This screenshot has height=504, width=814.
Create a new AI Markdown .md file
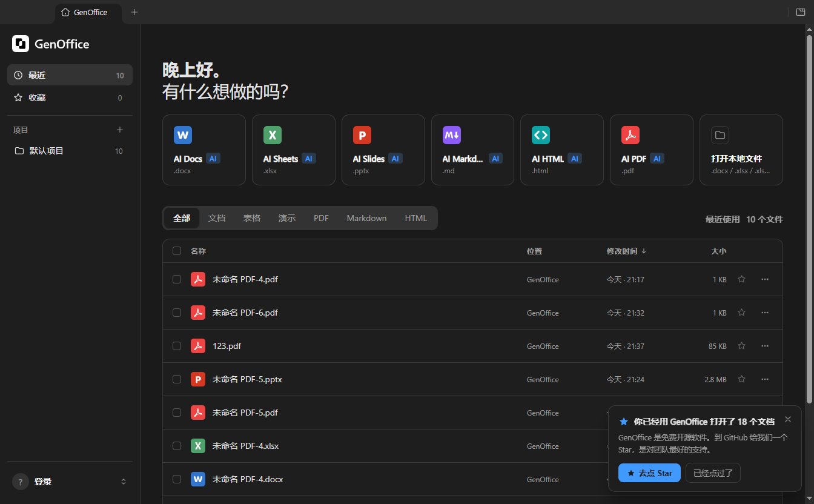pyautogui.click(x=472, y=150)
